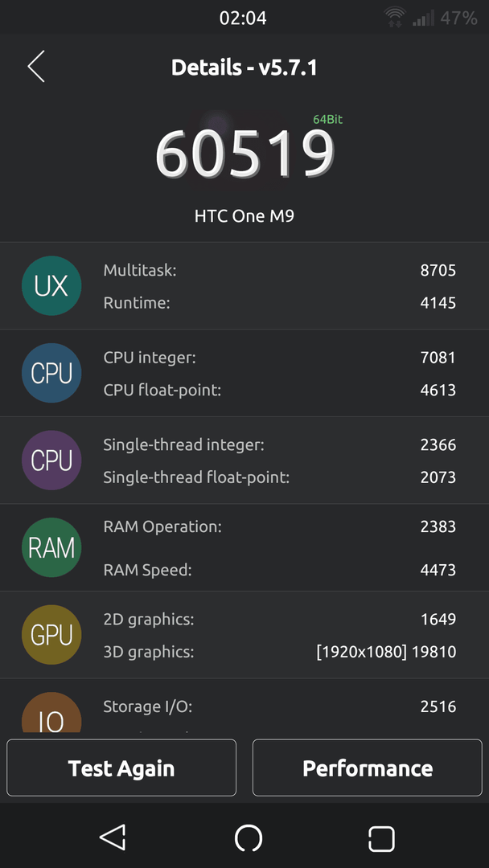Select the Multitask score row
489x868 pixels.
(x=280, y=270)
